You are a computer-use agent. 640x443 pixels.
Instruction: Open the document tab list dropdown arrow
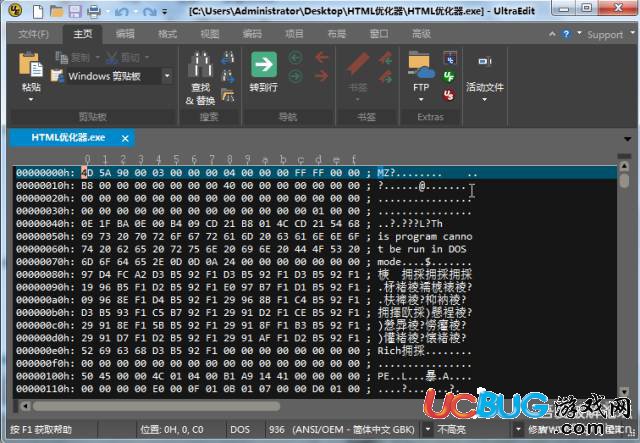pyautogui.click(x=628, y=139)
